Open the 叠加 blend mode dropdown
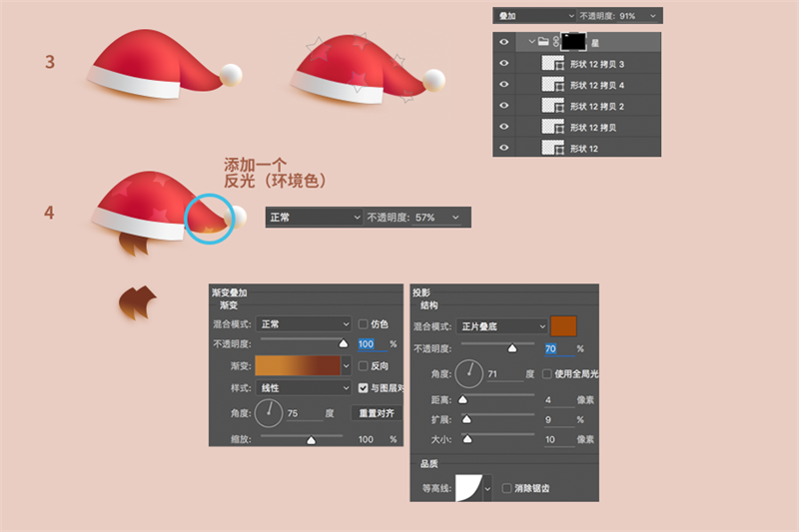Image resolution: width=799 pixels, height=532 pixels. (x=535, y=16)
